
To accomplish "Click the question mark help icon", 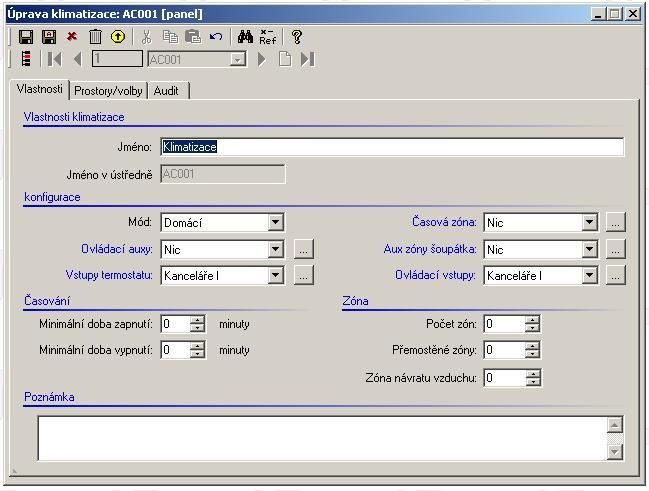I will tap(296, 37).
